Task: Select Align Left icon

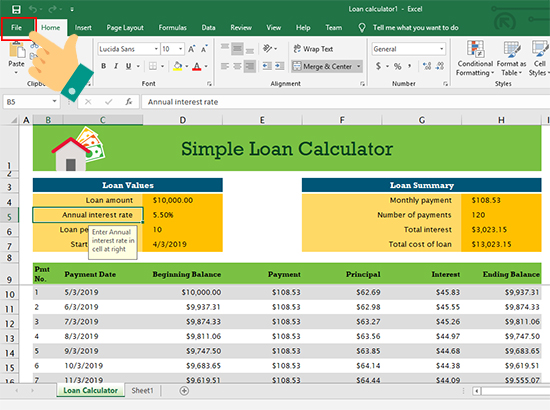Action: coord(225,66)
